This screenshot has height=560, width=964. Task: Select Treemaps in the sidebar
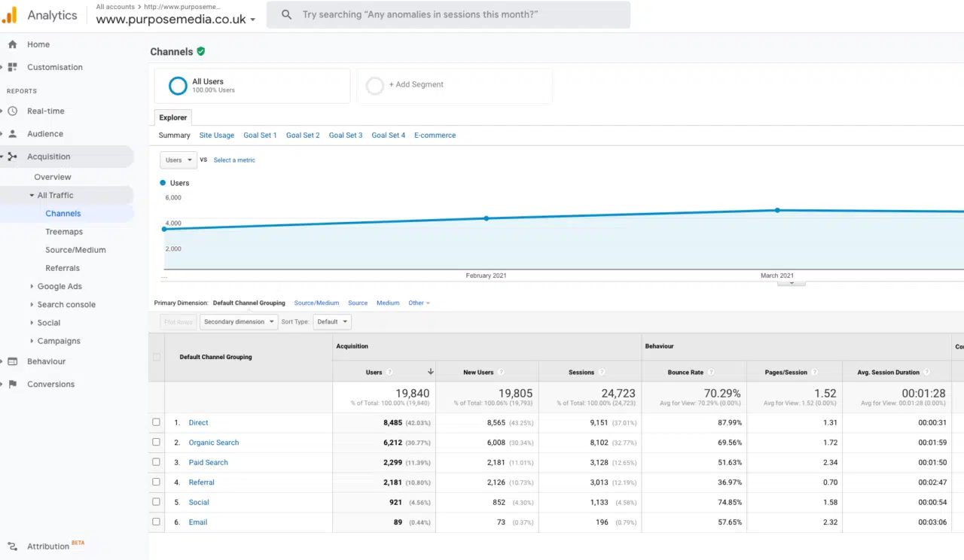pos(64,232)
